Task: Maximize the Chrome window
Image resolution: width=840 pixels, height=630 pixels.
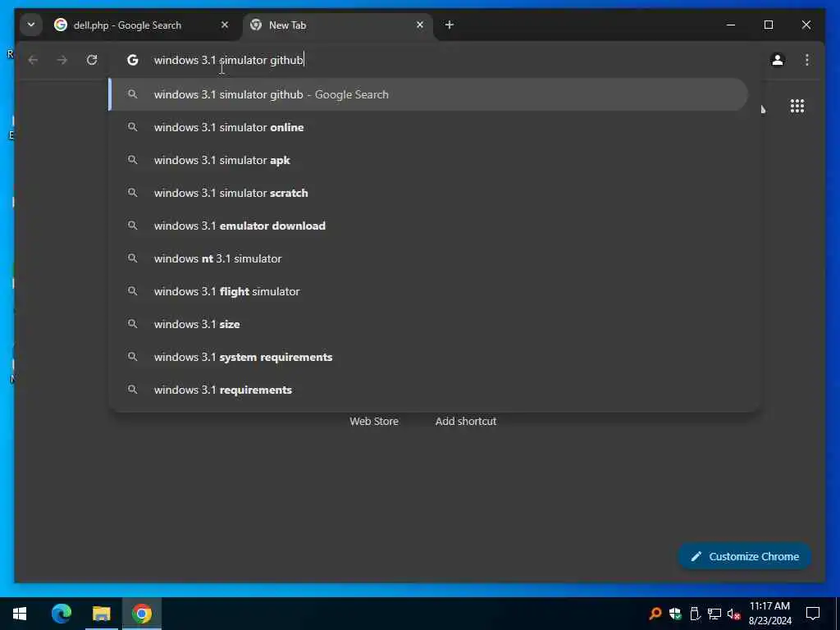Action: click(x=768, y=25)
